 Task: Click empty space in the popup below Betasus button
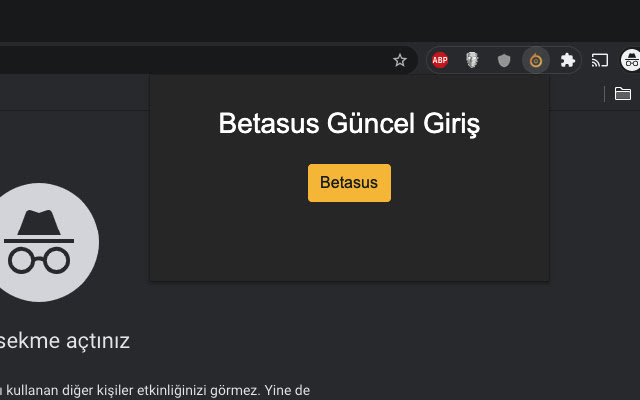coord(349,245)
